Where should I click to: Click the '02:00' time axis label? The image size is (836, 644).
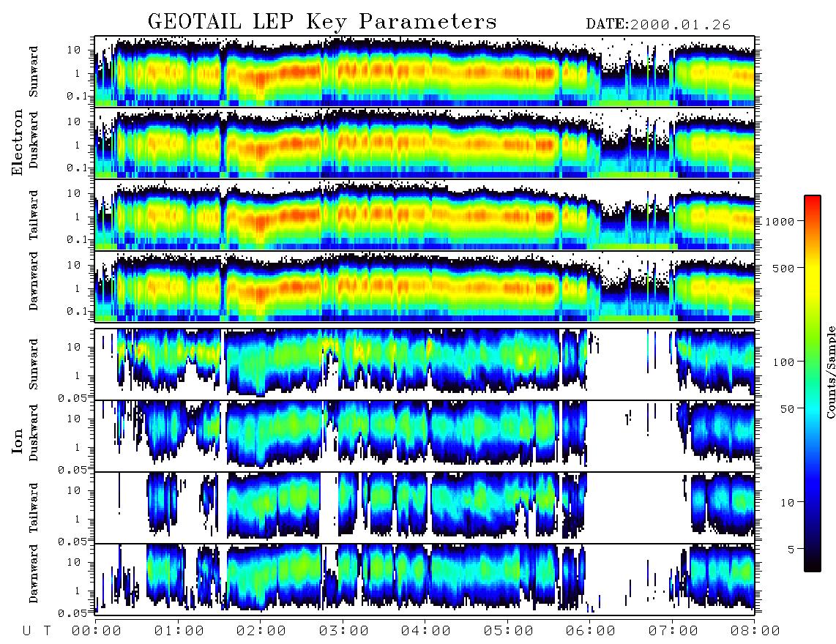261,631
